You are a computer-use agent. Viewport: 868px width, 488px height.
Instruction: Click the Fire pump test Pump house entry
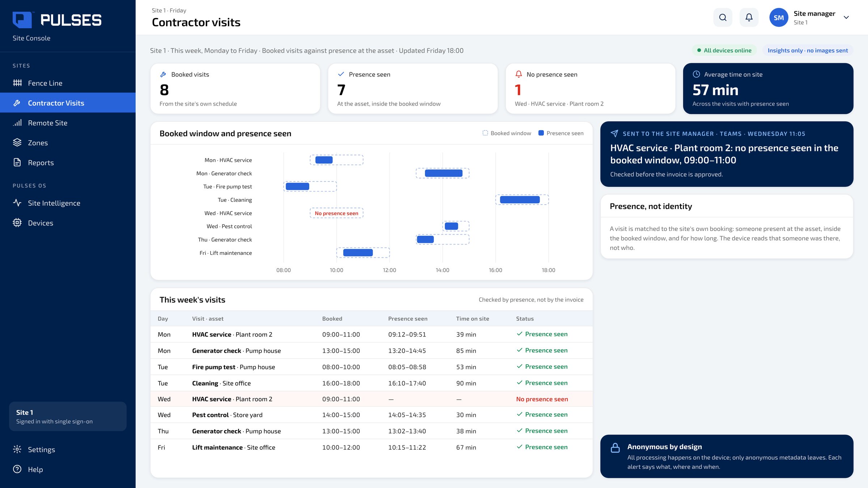pos(233,367)
